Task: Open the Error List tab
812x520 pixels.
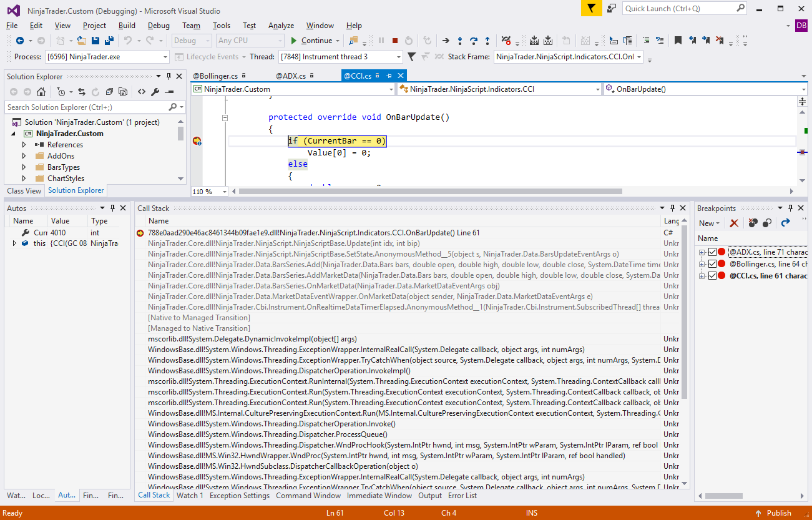Action: point(462,496)
